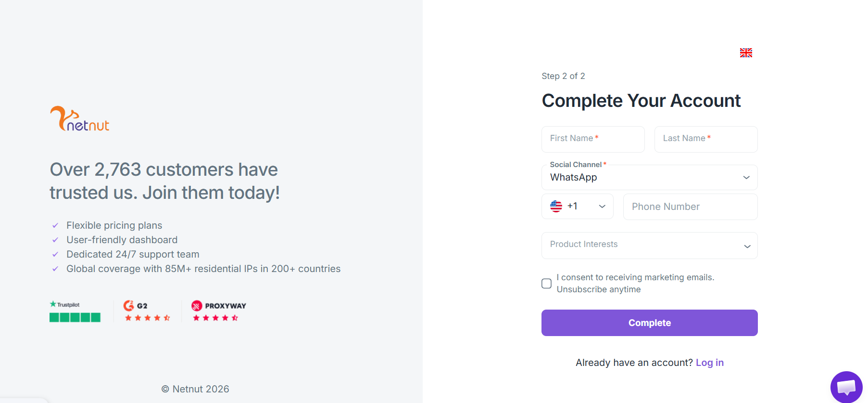Image resolution: width=868 pixels, height=403 pixels.
Task: Click the US flag country icon
Action: coord(556,206)
